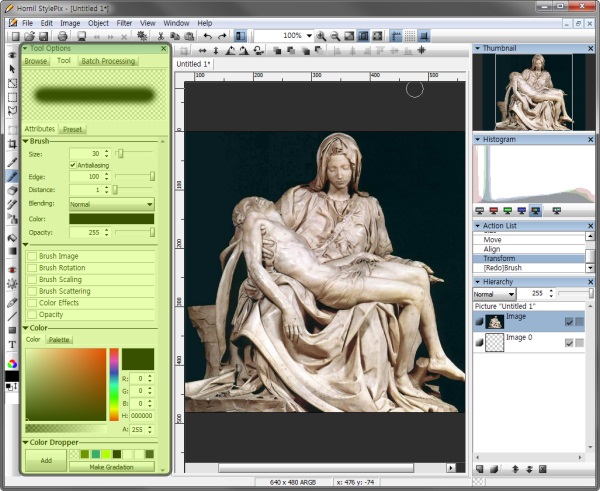Collapse the Thumbnail panel

478,48
